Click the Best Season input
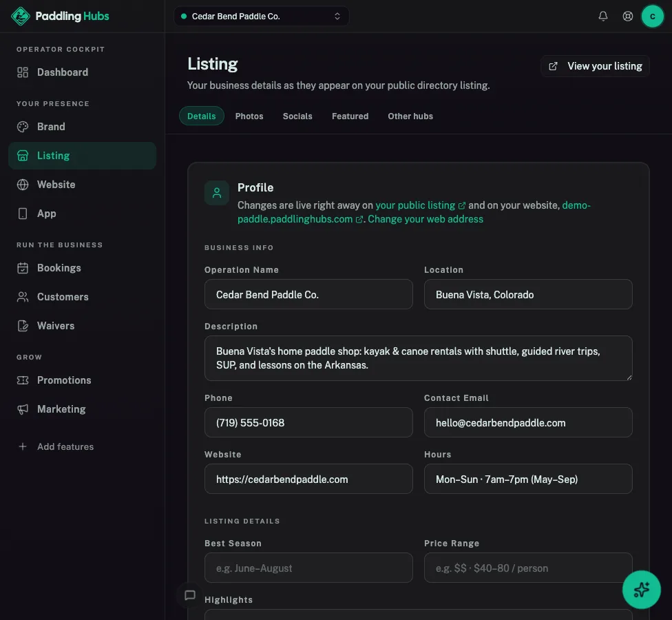Image resolution: width=672 pixels, height=620 pixels. click(308, 568)
